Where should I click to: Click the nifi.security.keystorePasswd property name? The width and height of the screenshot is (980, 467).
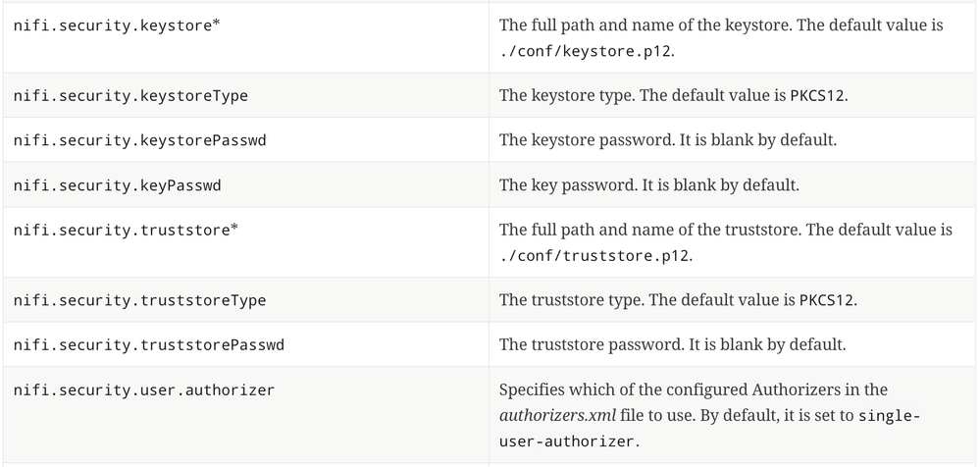139,140
